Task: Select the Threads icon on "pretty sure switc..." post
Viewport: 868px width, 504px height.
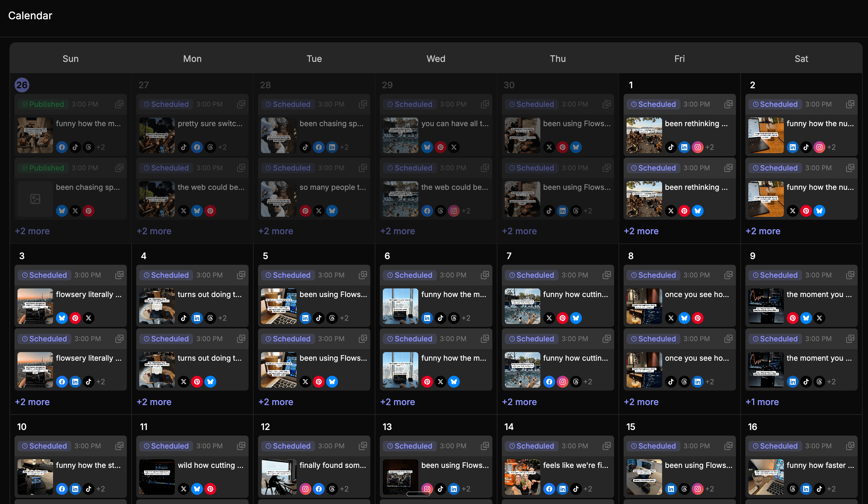Action: pos(210,147)
